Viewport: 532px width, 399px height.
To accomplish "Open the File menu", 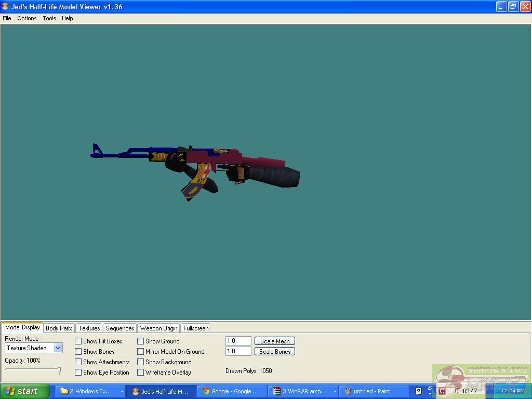I will pos(7,18).
